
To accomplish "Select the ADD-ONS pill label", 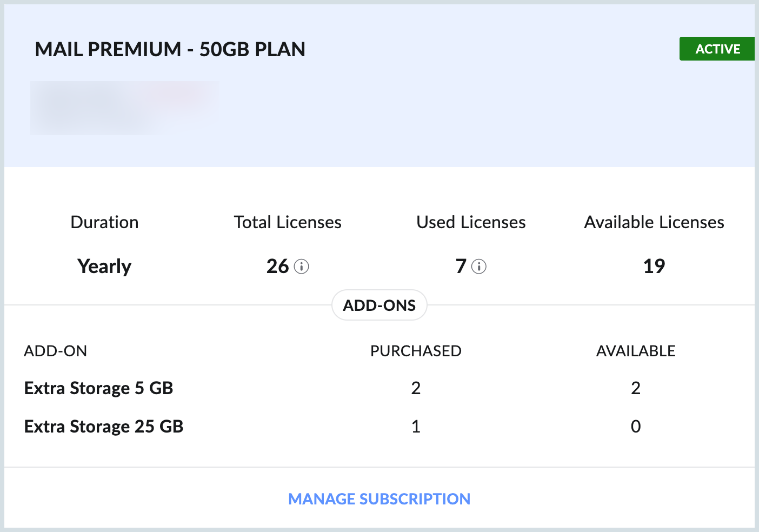I will coord(379,305).
